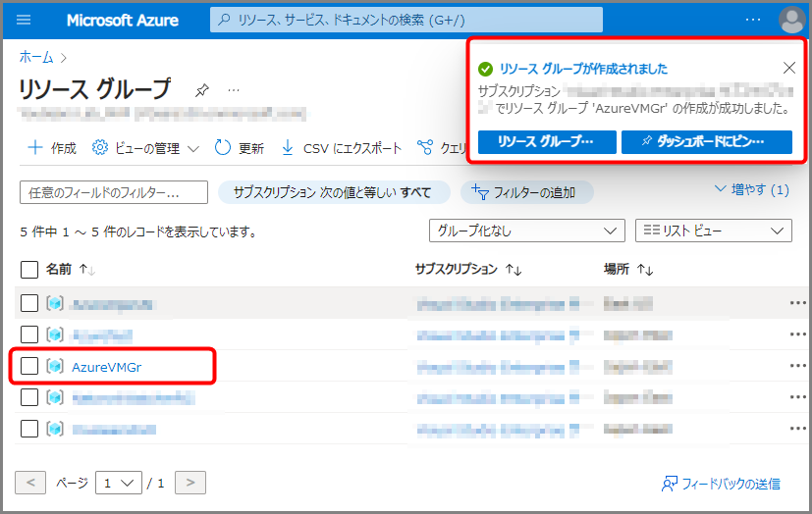This screenshot has width=812, height=514.
Task: Open the page number dropdown
Action: click(x=119, y=483)
